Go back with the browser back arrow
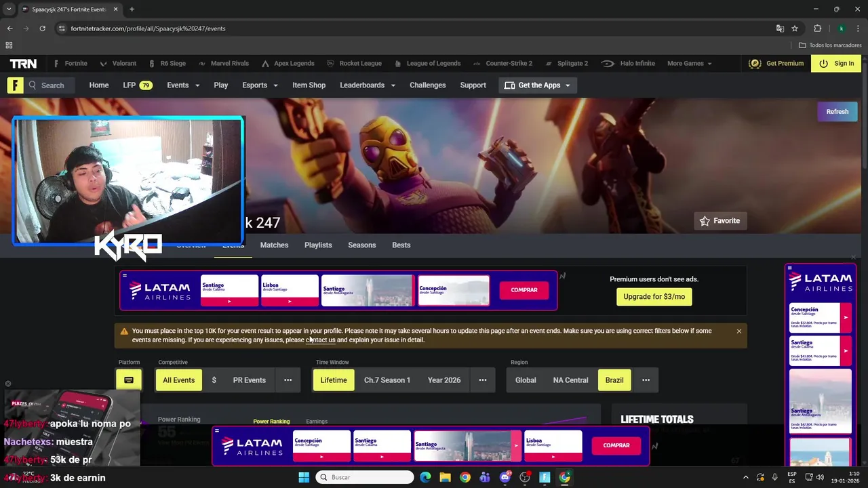 (9, 28)
